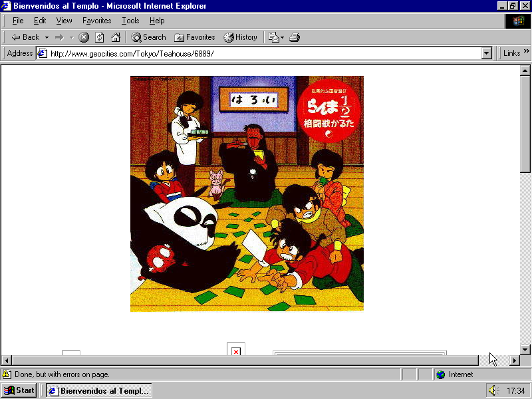Click the vertical scrollbar up arrow
This screenshot has width=532, height=399.
tap(525, 70)
